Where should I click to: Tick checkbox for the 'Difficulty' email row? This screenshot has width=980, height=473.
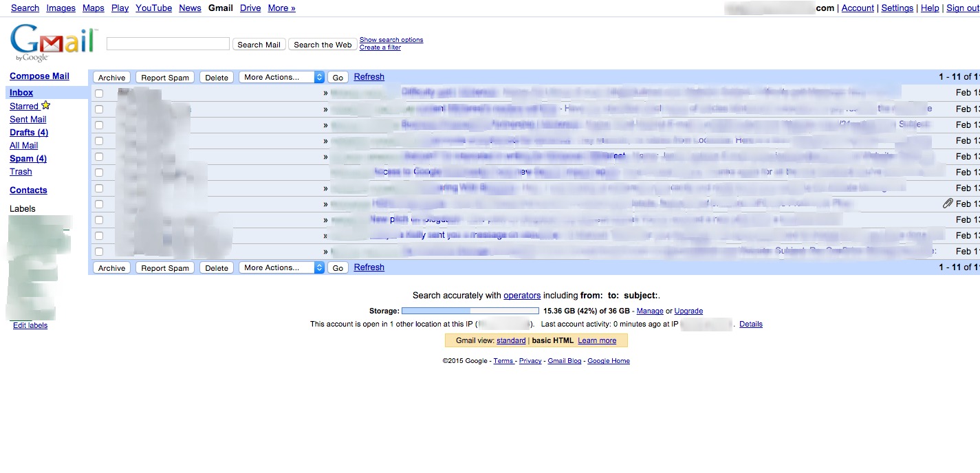(99, 93)
